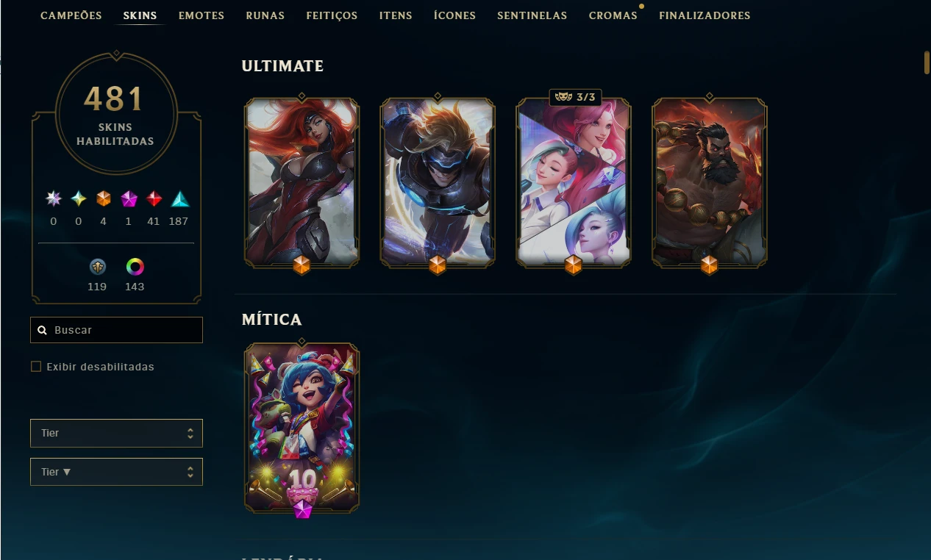The width and height of the screenshot is (931, 560).
Task: Open the first Tier dropdown
Action: pyautogui.click(x=116, y=433)
